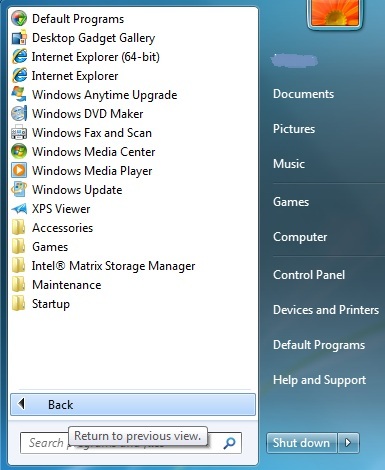The height and width of the screenshot is (470, 385).
Task: Click the black back arrow icon
Action: (x=21, y=404)
